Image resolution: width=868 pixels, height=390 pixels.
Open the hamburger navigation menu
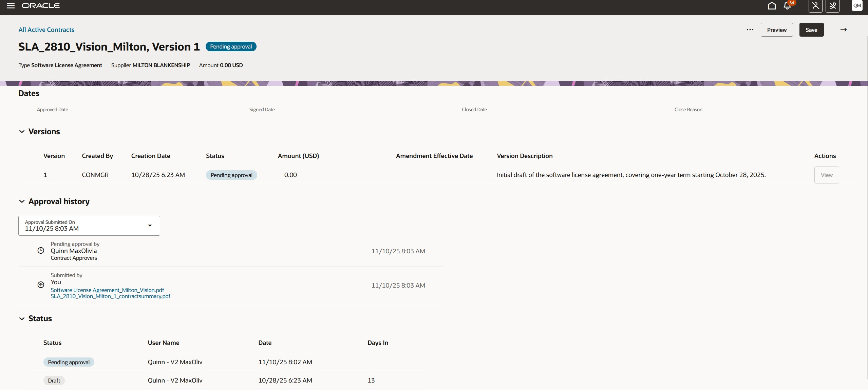coord(11,5)
